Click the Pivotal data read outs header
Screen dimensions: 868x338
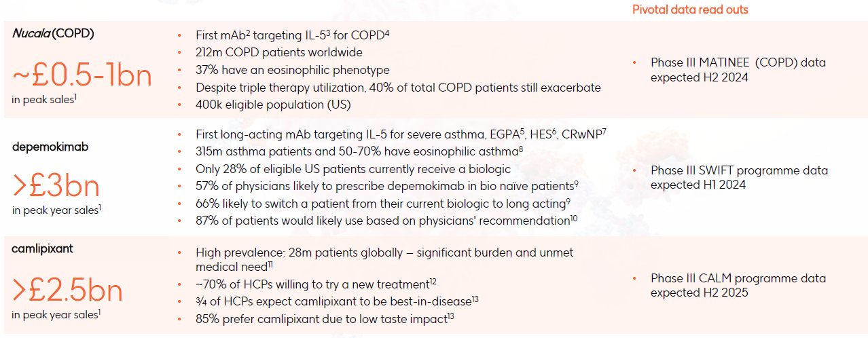click(x=690, y=10)
